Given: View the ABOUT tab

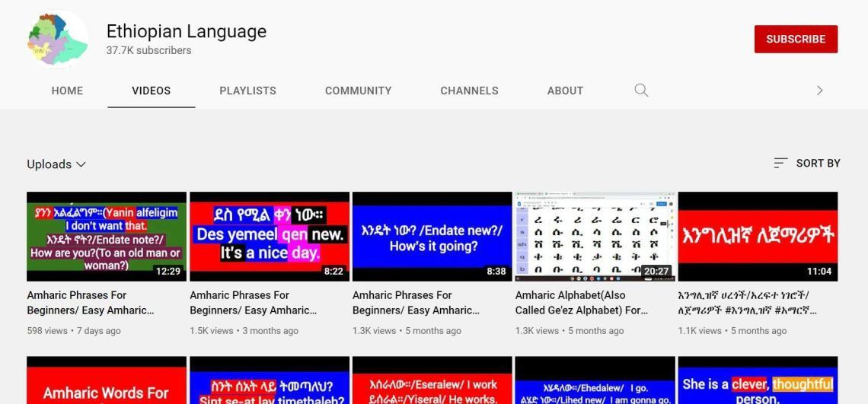Looking at the screenshot, I should point(565,91).
